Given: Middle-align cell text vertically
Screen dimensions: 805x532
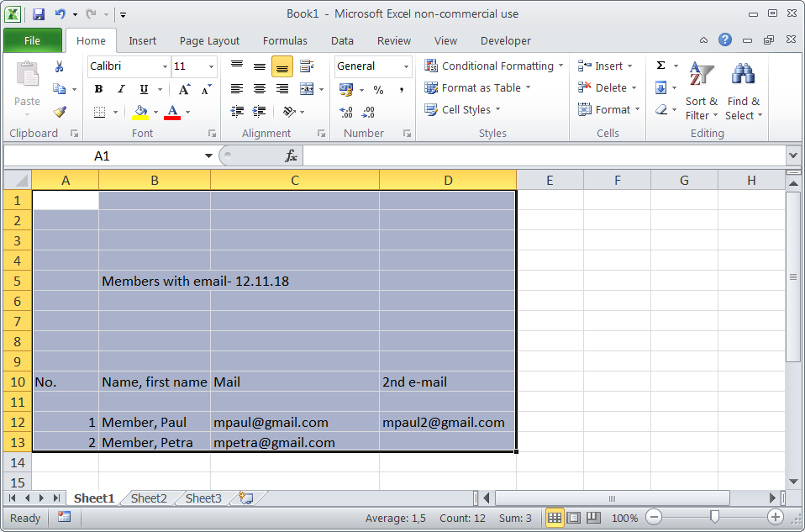Looking at the screenshot, I should click(260, 66).
